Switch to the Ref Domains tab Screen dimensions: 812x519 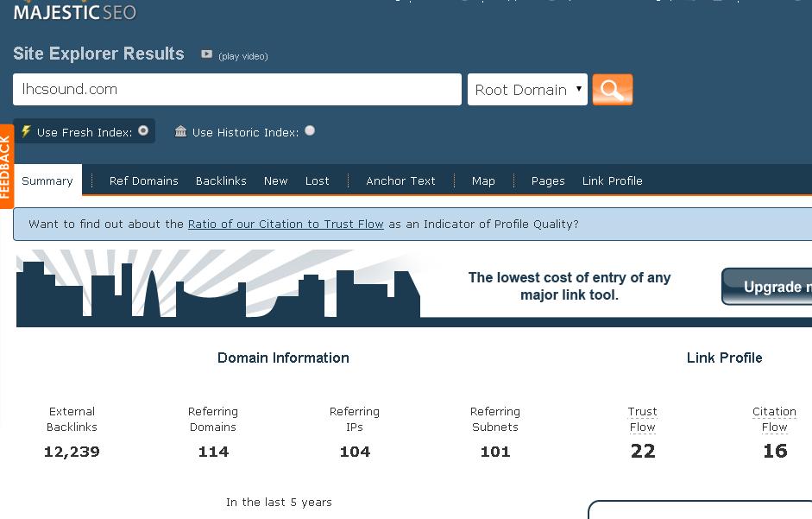[143, 180]
